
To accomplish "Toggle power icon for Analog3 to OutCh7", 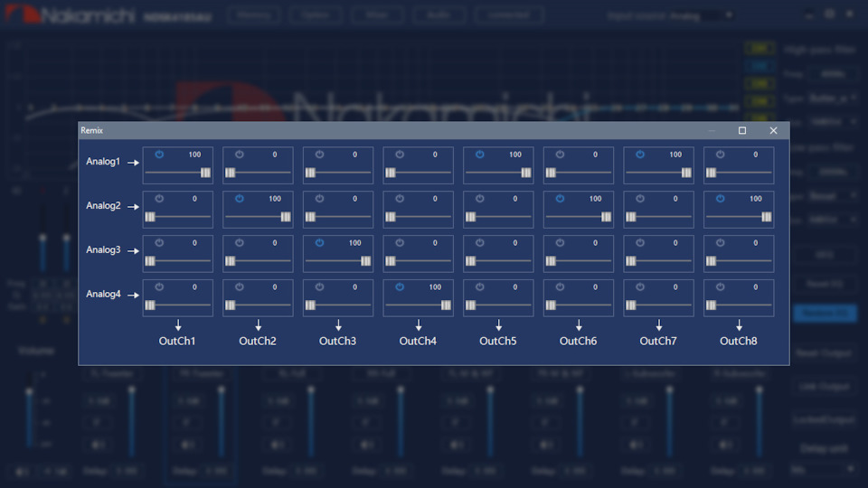I will coord(640,242).
